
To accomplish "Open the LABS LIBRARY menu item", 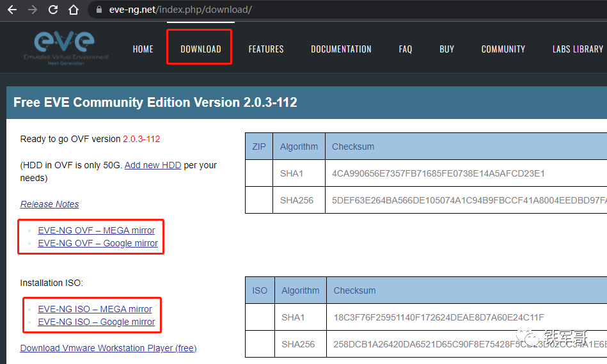I will [x=578, y=49].
